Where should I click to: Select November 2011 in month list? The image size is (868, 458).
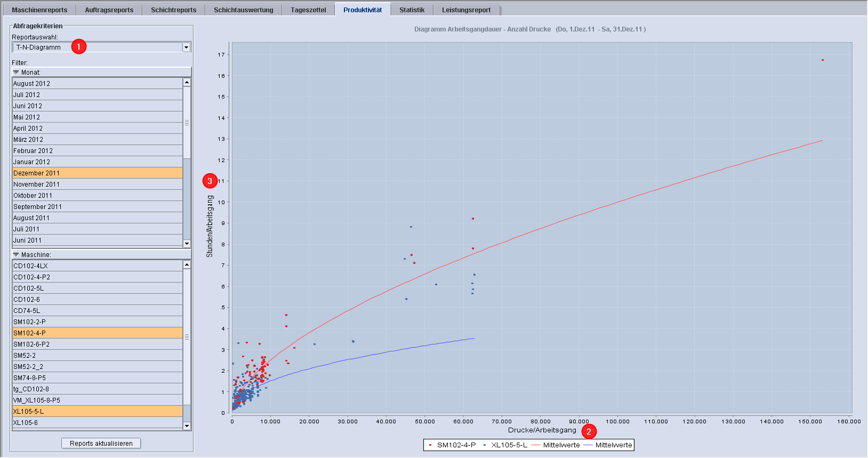click(36, 184)
